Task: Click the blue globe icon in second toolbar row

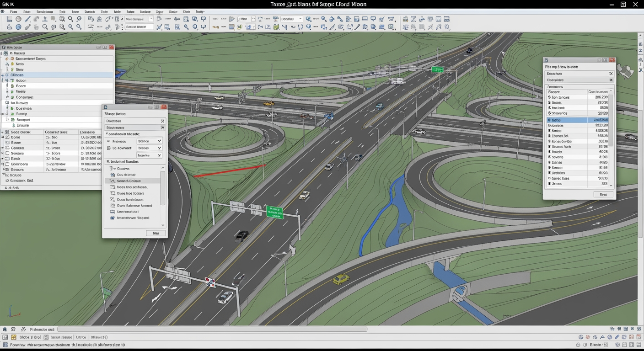Action: coord(18,27)
